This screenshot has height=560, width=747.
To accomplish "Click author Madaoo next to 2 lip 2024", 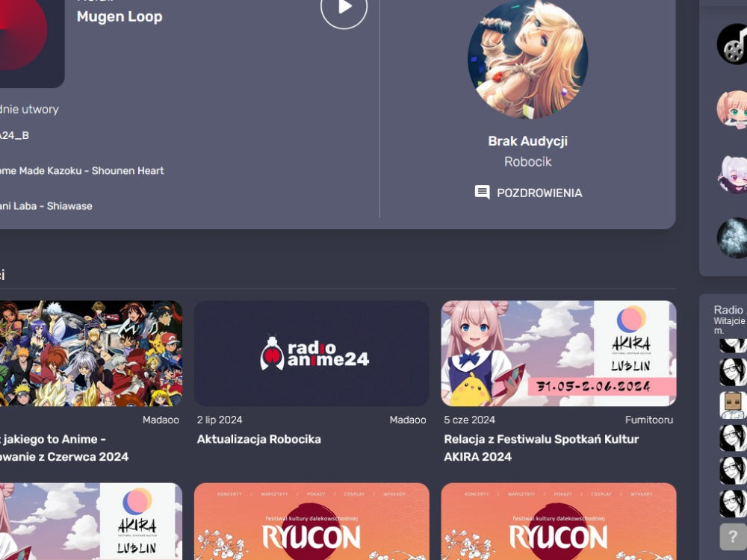I will coord(408,420).
